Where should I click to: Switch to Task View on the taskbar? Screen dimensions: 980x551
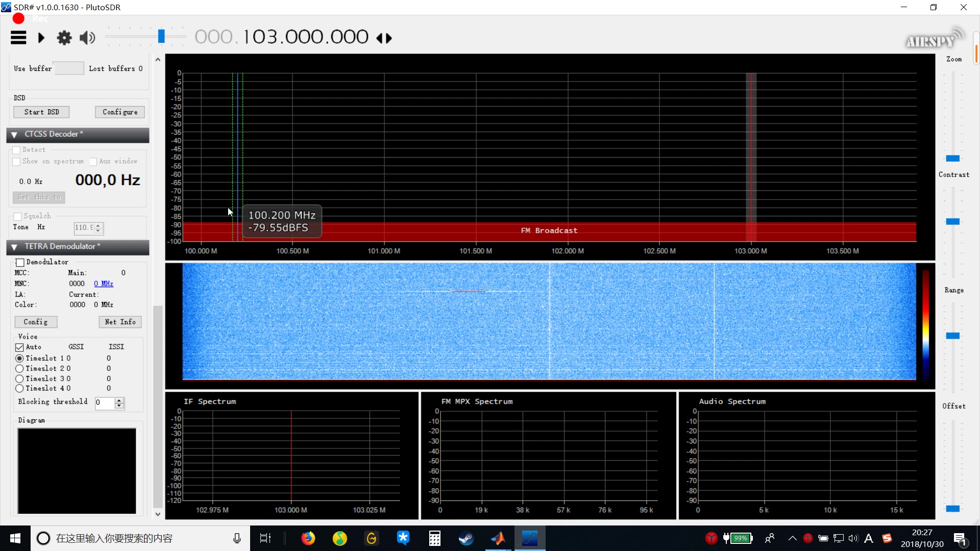(x=265, y=538)
